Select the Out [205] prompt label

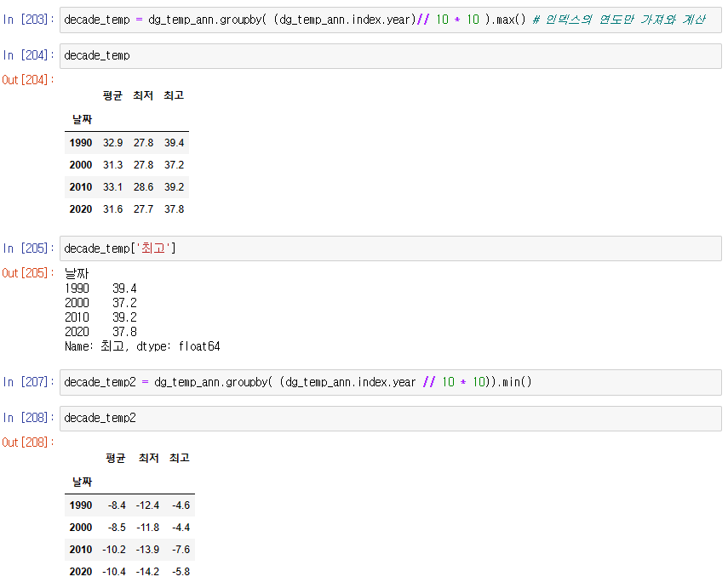click(28, 273)
